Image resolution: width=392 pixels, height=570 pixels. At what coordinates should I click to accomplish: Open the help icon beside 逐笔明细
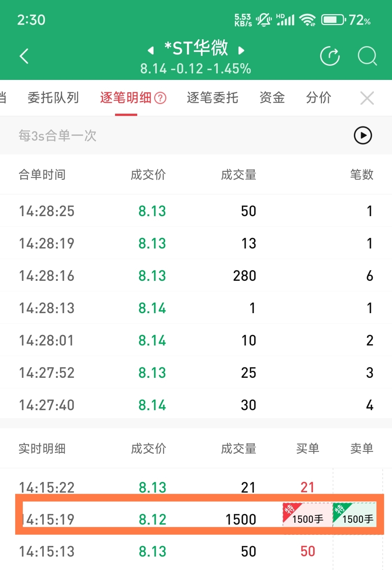click(160, 98)
